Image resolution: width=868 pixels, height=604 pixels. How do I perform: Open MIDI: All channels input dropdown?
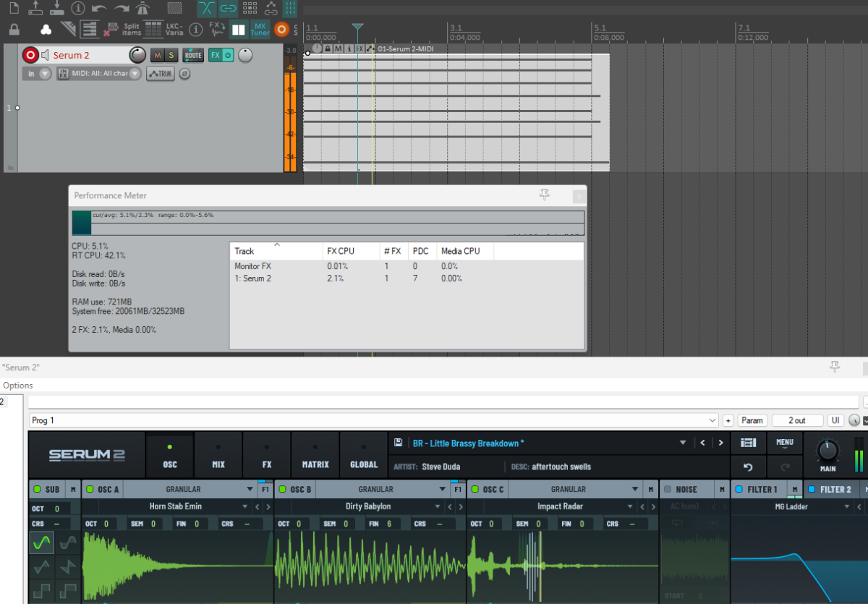(x=99, y=73)
